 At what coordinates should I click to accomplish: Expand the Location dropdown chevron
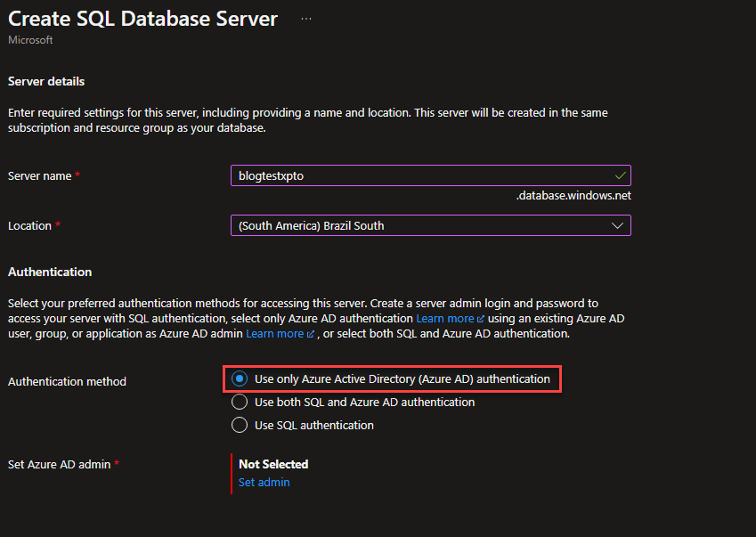617,225
